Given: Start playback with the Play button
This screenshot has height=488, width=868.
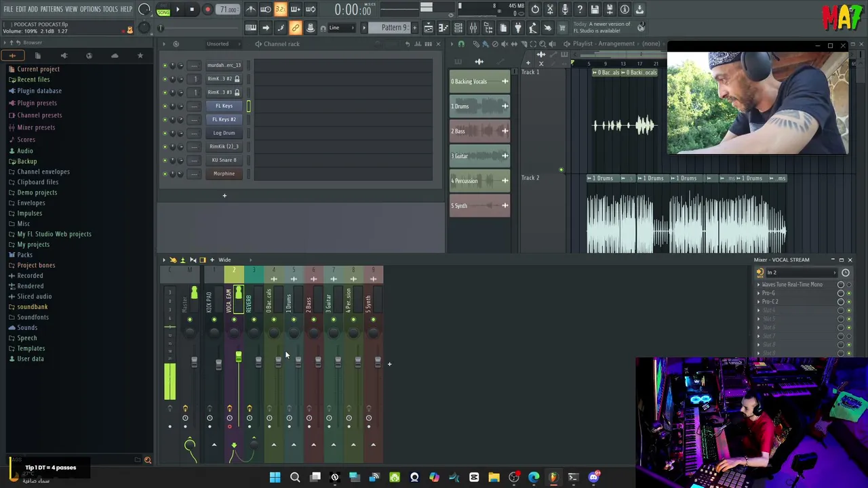Looking at the screenshot, I should [178, 9].
